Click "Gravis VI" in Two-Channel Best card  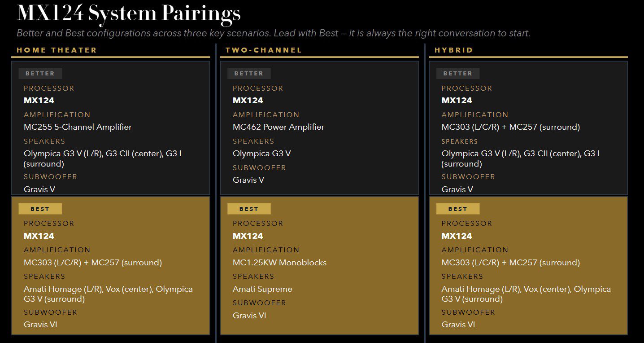(x=249, y=316)
